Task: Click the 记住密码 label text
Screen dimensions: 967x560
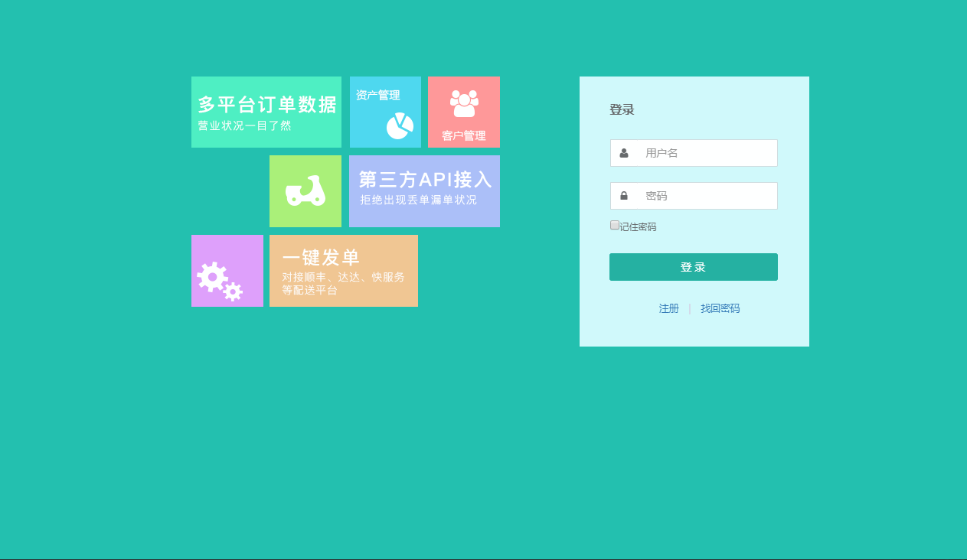Action: pos(638,226)
